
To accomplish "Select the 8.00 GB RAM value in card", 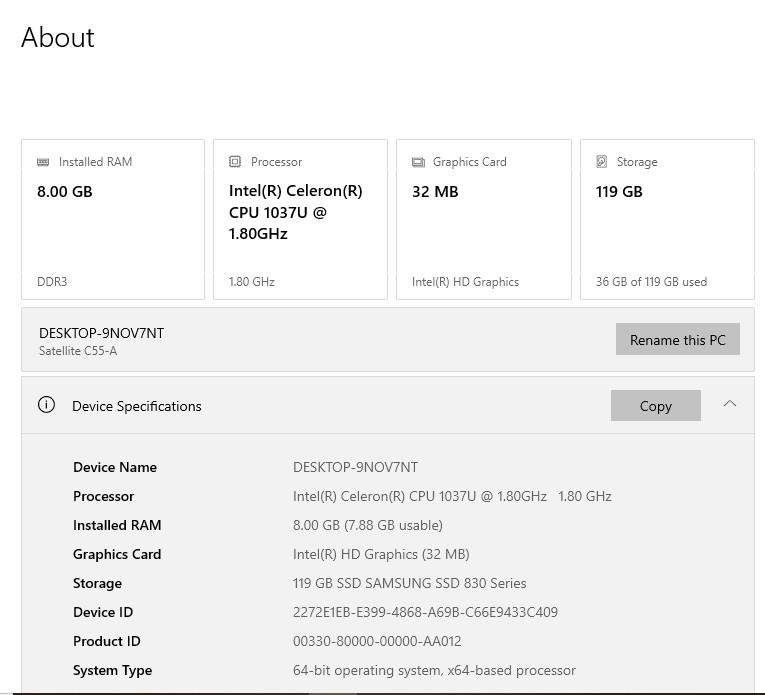I will pos(65,191).
